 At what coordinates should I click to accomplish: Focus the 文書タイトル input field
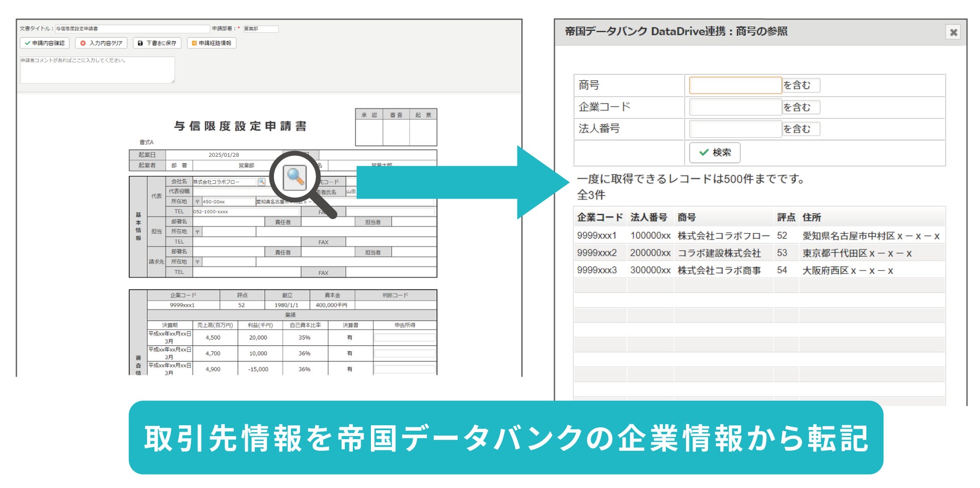click(x=132, y=29)
